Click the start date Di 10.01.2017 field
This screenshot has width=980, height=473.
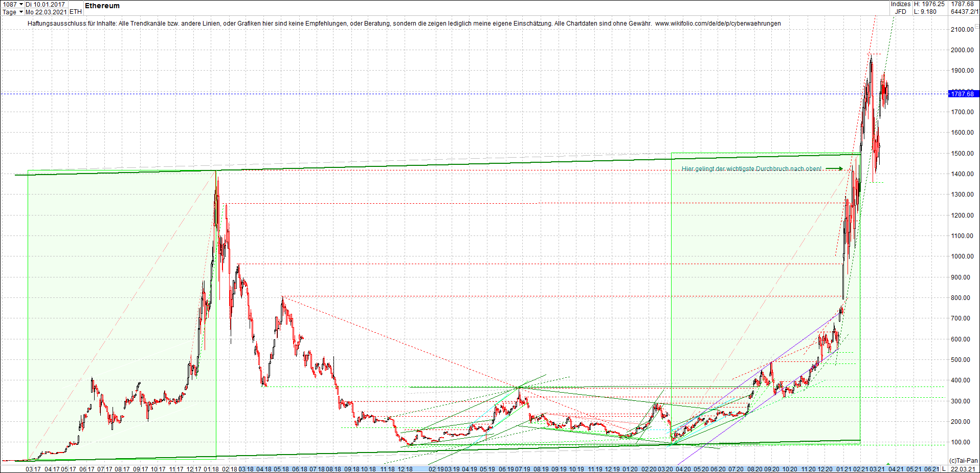(x=46, y=4)
